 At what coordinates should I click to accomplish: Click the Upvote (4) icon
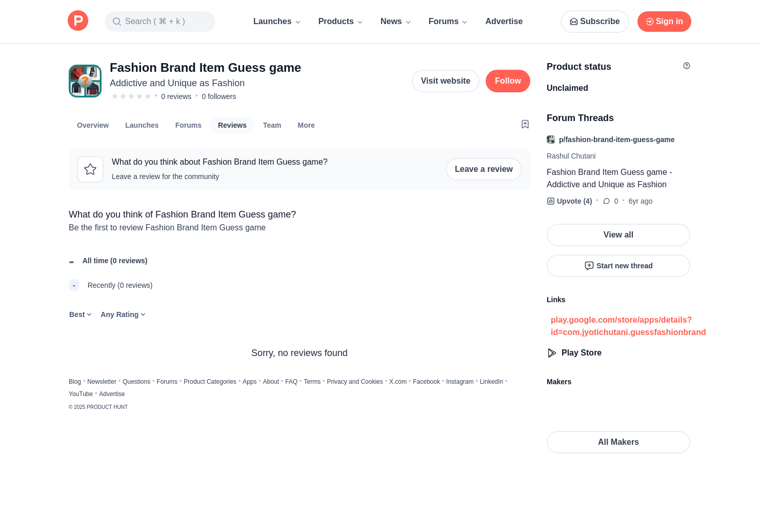click(551, 201)
